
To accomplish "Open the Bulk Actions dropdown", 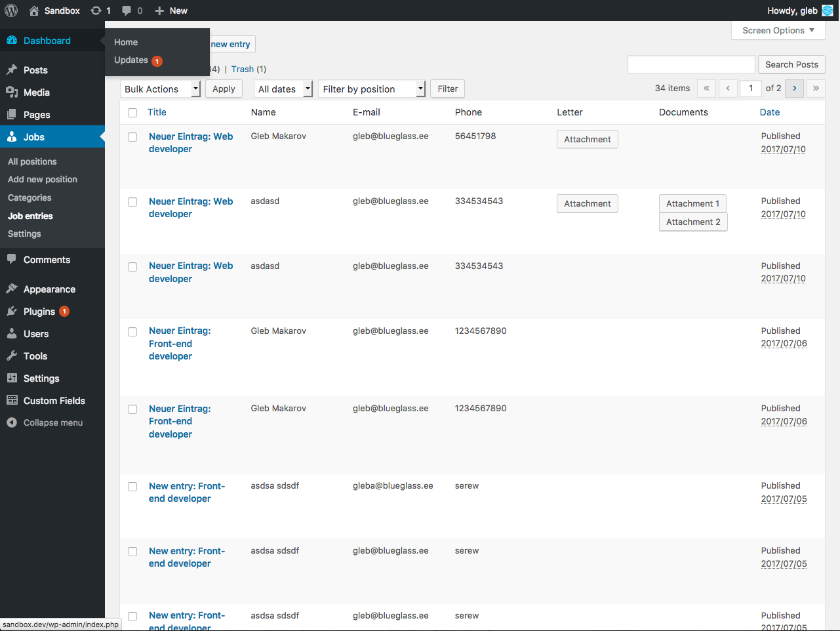I will 161,89.
